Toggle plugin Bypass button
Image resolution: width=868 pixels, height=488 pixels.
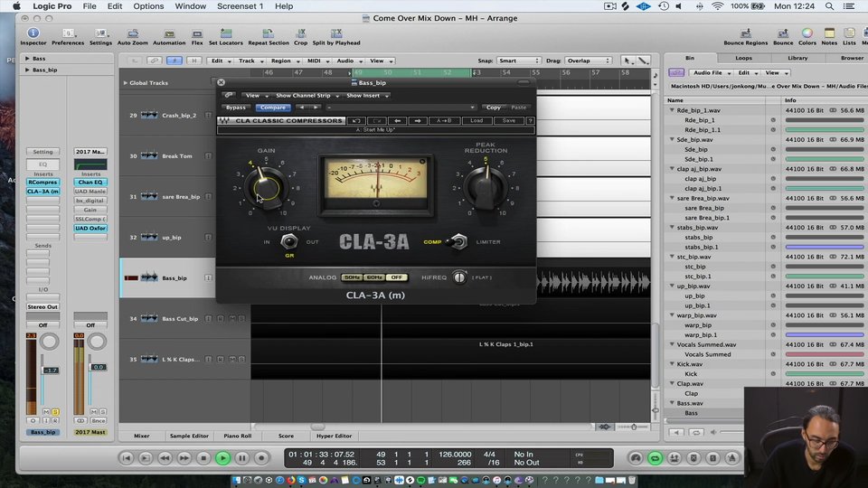pyautogui.click(x=236, y=108)
